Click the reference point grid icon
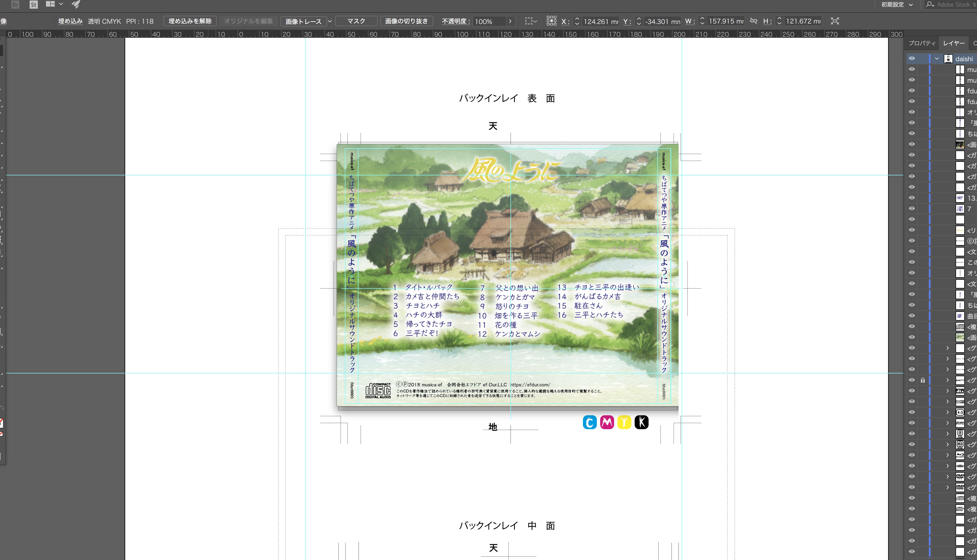The width and height of the screenshot is (977, 560). tap(551, 21)
